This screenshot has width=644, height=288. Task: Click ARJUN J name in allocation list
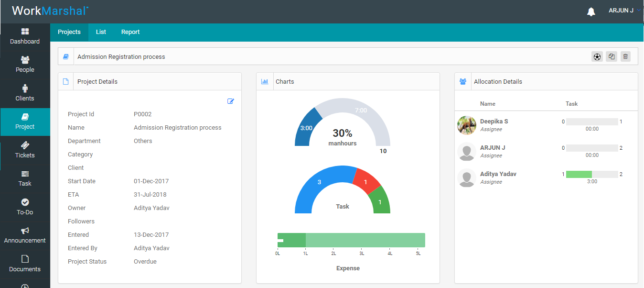point(493,148)
